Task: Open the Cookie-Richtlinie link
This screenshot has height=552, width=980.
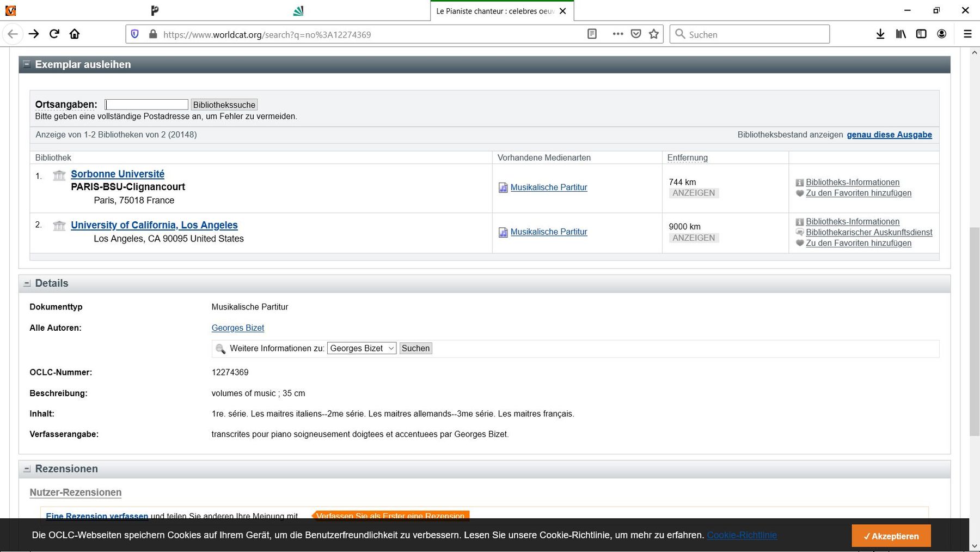Action: click(x=742, y=535)
